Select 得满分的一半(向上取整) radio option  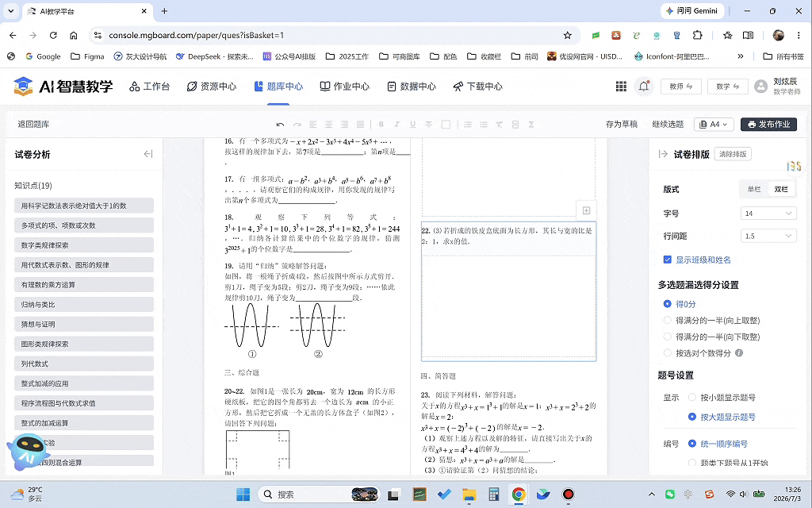pyautogui.click(x=668, y=321)
